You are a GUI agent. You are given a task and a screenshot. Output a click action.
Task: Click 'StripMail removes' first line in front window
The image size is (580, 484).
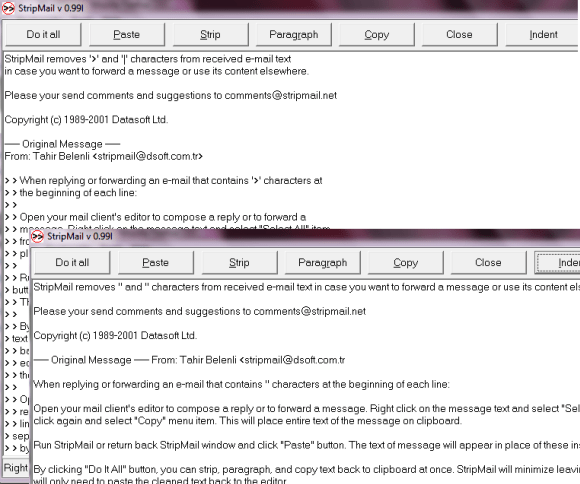click(x=307, y=287)
